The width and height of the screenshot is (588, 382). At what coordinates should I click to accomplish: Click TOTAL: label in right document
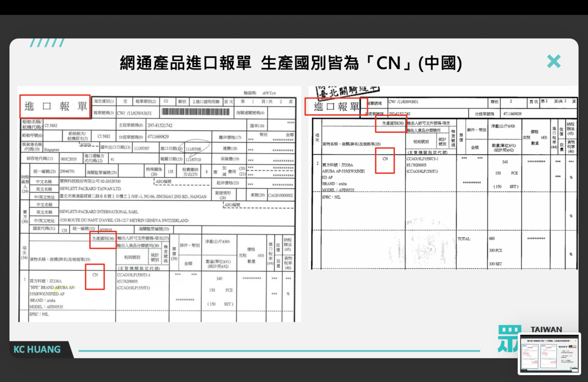pos(464,239)
